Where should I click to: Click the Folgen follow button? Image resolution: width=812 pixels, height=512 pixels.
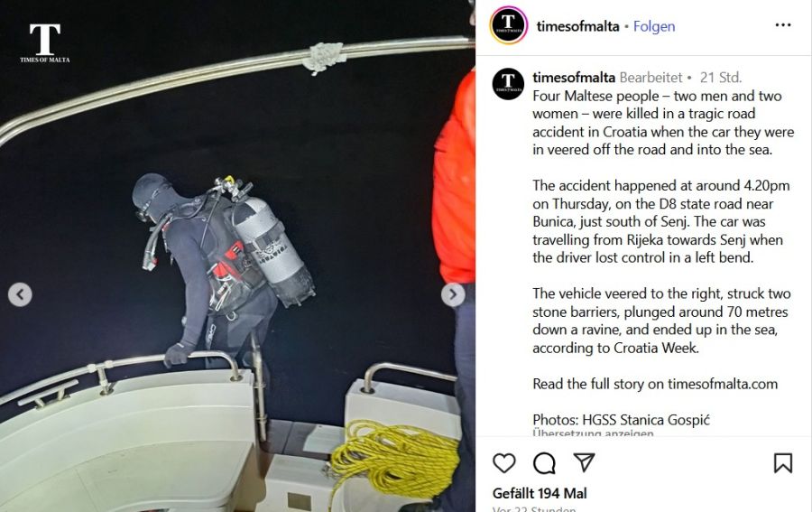click(x=654, y=26)
